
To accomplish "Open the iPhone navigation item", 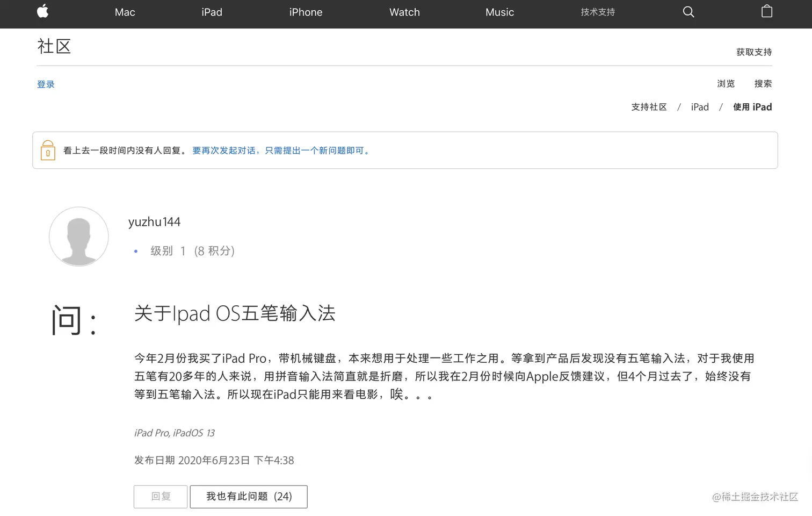I will pyautogui.click(x=306, y=12).
